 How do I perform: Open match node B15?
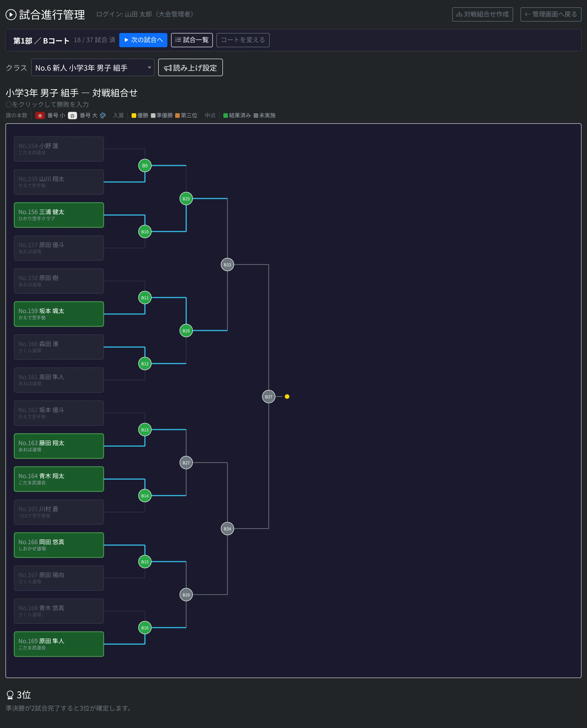[x=145, y=562]
